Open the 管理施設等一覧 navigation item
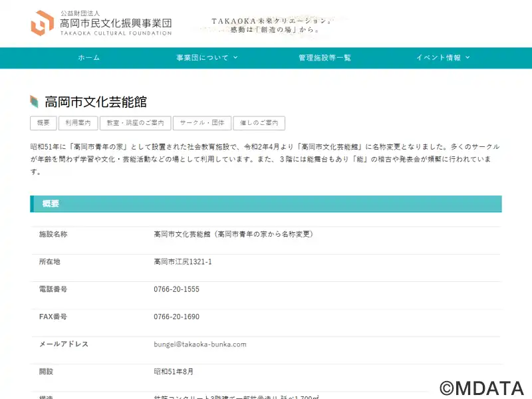The height and width of the screenshot is (399, 532). [x=325, y=58]
